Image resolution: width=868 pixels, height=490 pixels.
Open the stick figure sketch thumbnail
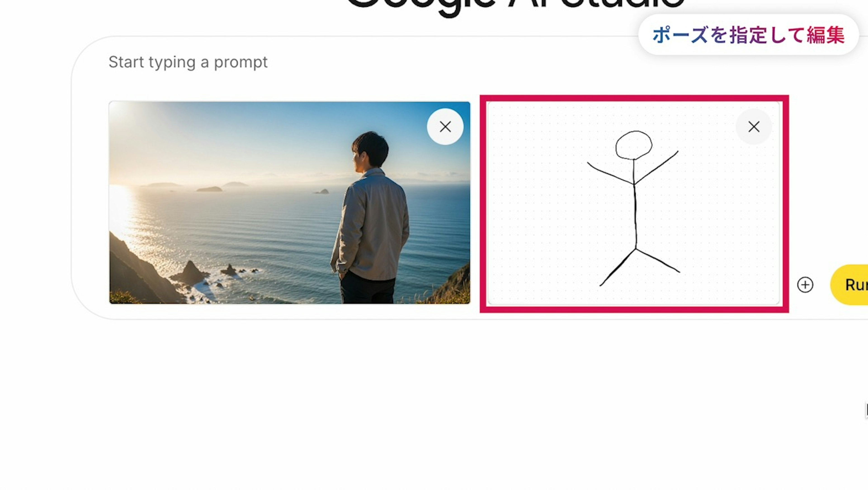(633, 203)
